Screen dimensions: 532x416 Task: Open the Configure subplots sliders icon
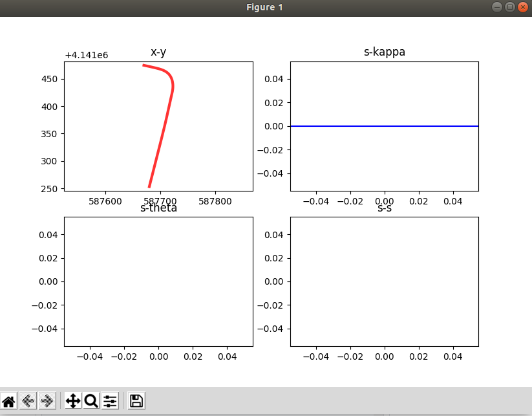pyautogui.click(x=109, y=400)
